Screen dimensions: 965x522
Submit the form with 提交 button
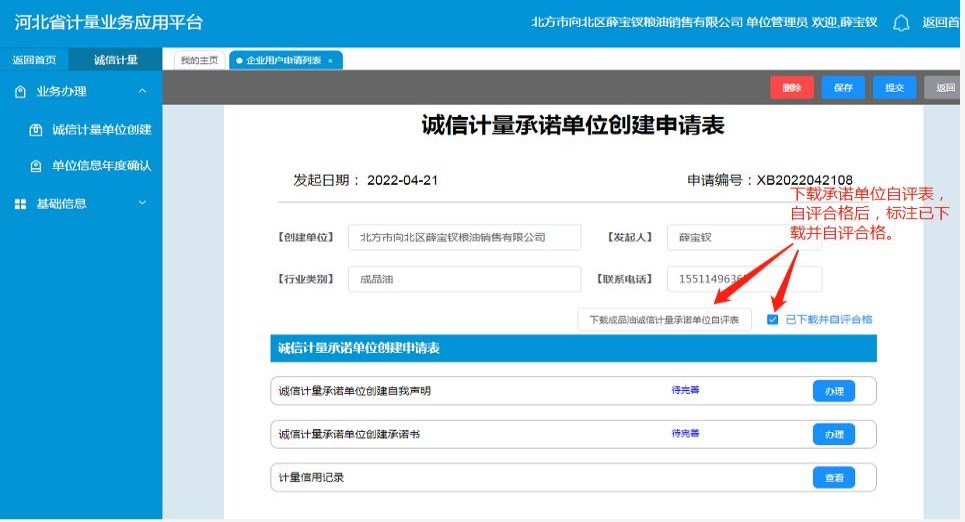click(894, 88)
